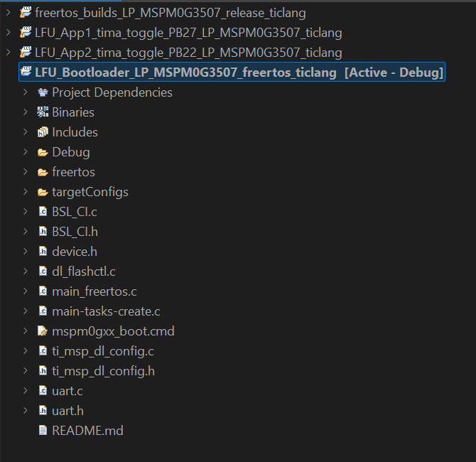Select the uart.c file name

[x=67, y=391]
